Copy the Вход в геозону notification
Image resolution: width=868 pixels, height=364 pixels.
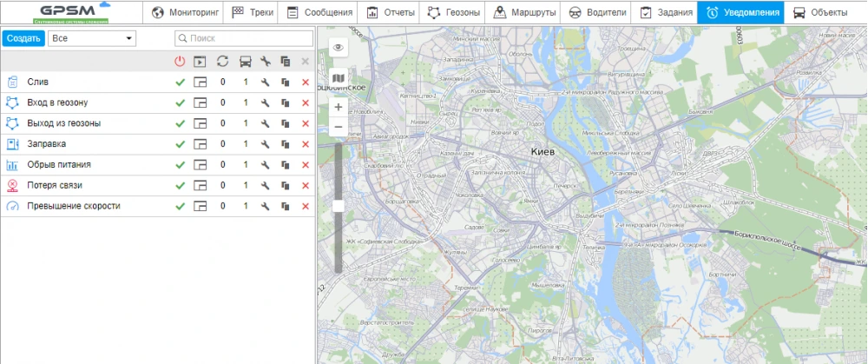coord(286,103)
